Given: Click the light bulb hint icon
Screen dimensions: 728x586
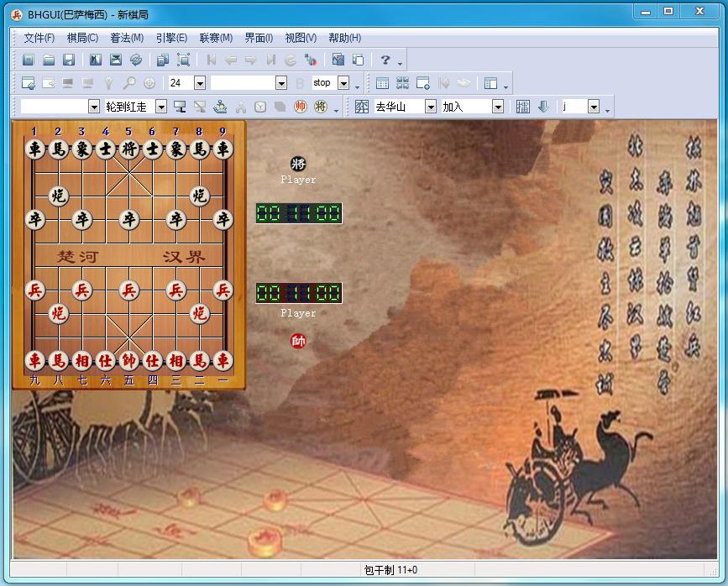Looking at the screenshot, I should [109, 81].
